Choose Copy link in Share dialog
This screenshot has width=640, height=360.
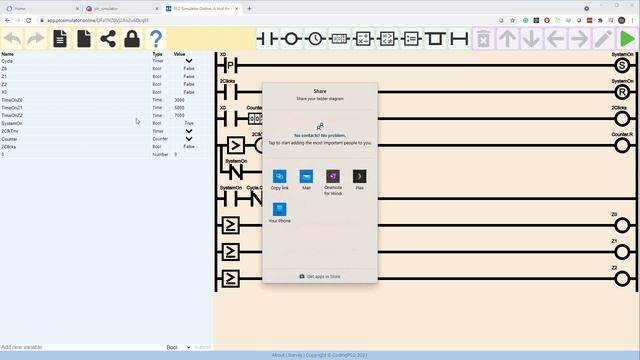pyautogui.click(x=280, y=180)
